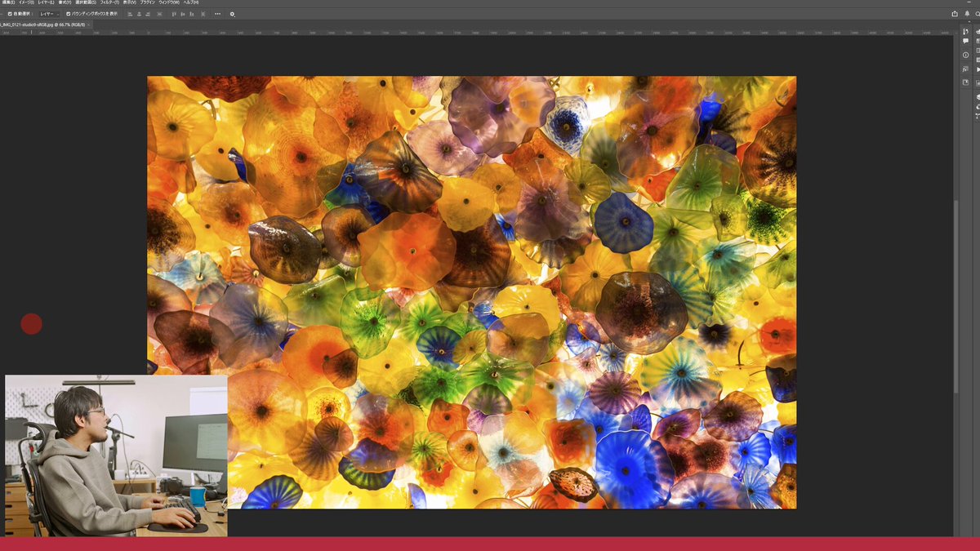The height and width of the screenshot is (551, 980).
Task: Close the IMG_0121 document tab
Action: (x=89, y=25)
